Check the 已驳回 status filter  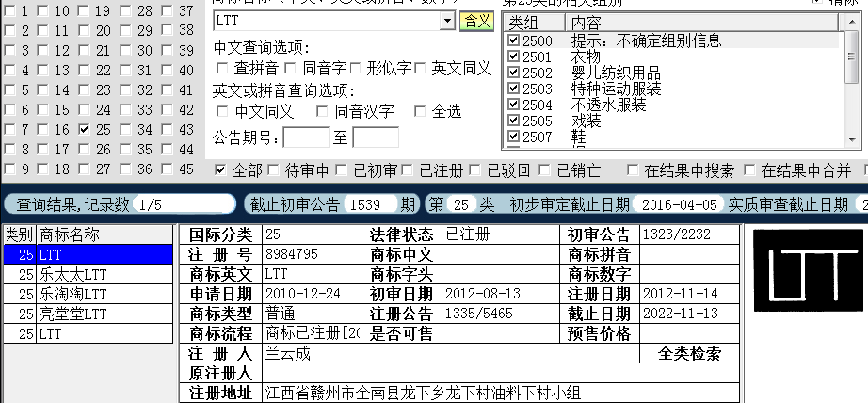[x=475, y=170]
